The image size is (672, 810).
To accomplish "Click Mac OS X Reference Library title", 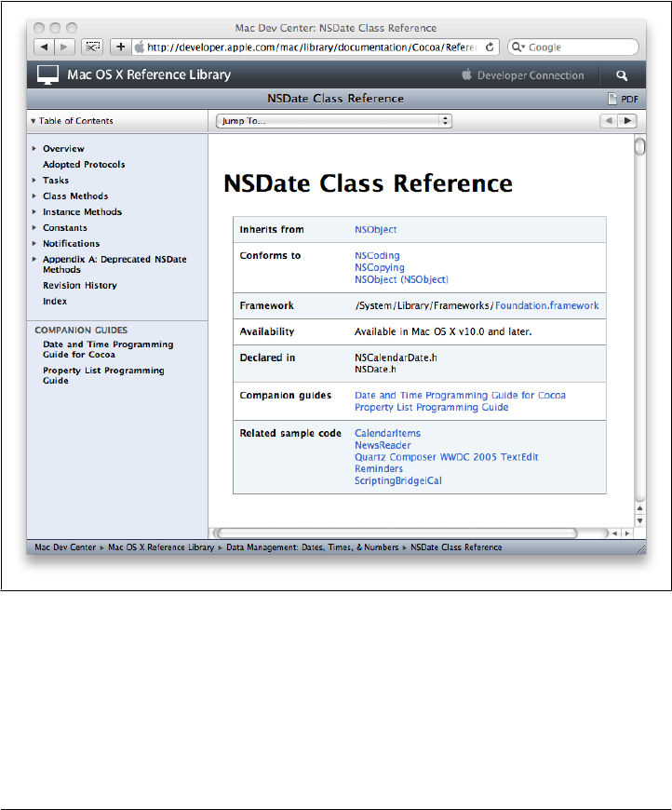I will pyautogui.click(x=149, y=74).
